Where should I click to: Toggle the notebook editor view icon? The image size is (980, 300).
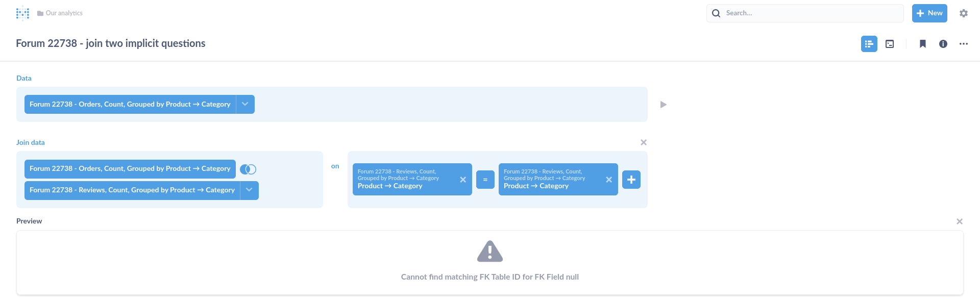point(869,44)
